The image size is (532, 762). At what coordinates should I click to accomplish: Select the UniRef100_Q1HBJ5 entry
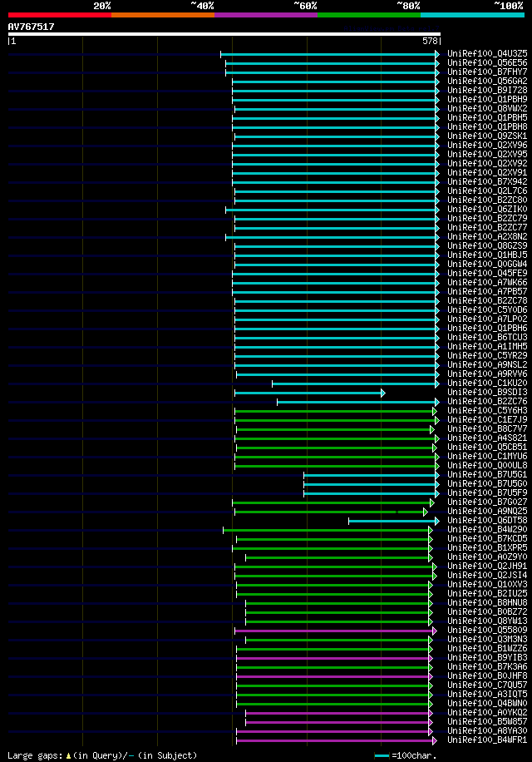tap(487, 255)
